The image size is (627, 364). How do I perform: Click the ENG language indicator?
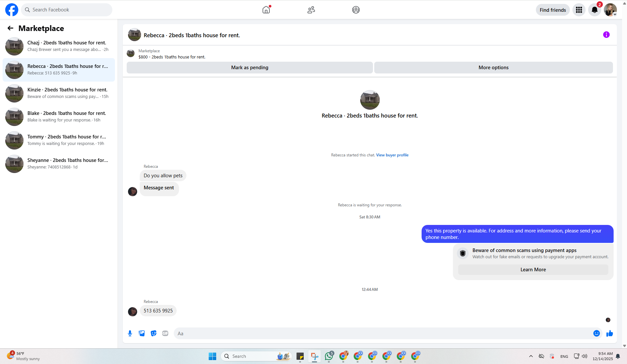tap(564, 356)
